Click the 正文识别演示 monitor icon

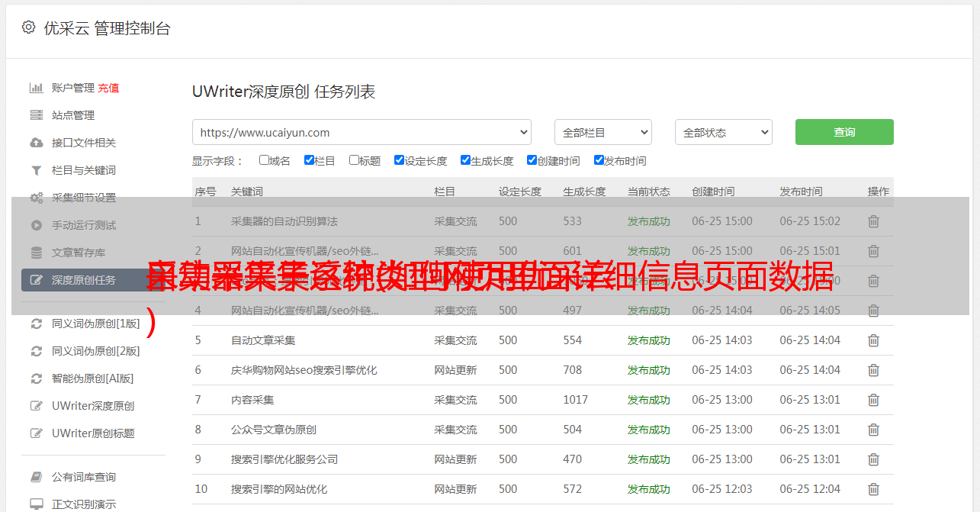point(36,504)
